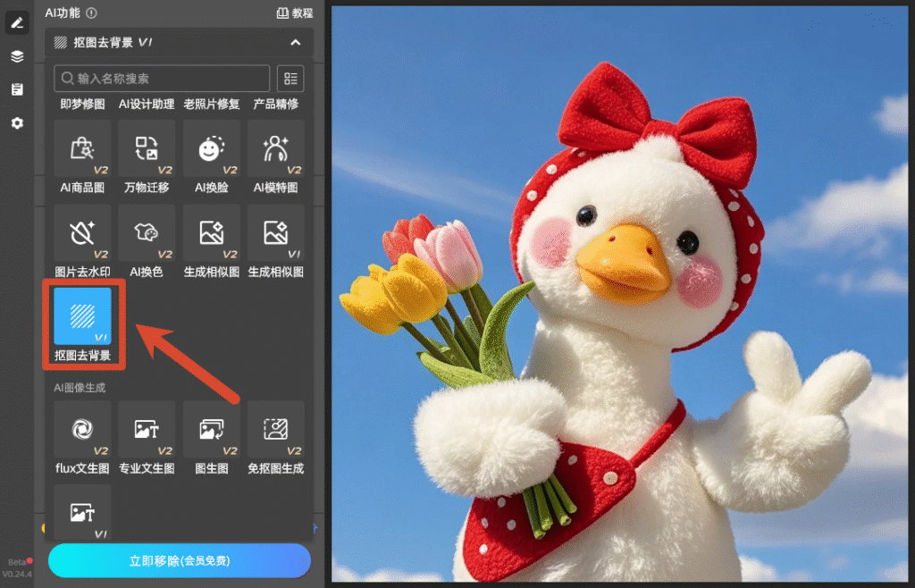This screenshot has width=915, height=588.
Task: Click the info icon next to AI功能
Action: click(x=92, y=13)
